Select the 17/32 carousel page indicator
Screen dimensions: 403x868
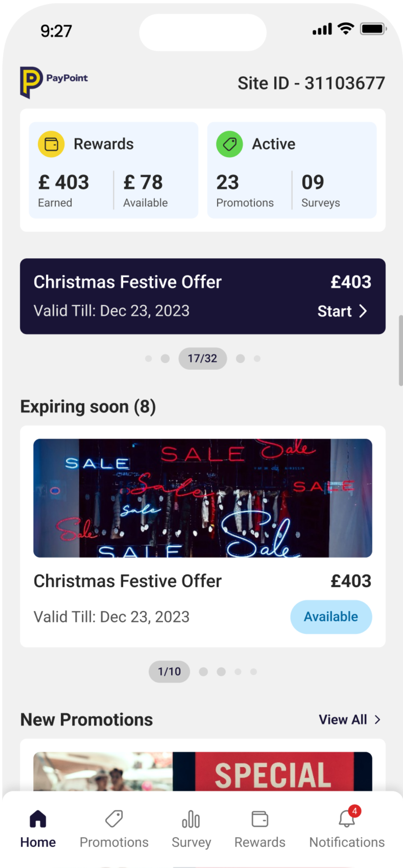[x=203, y=358]
